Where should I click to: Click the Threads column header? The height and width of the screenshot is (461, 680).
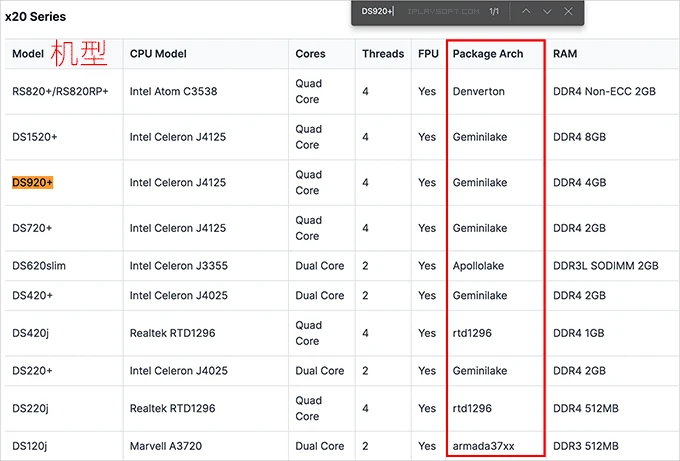[383, 54]
